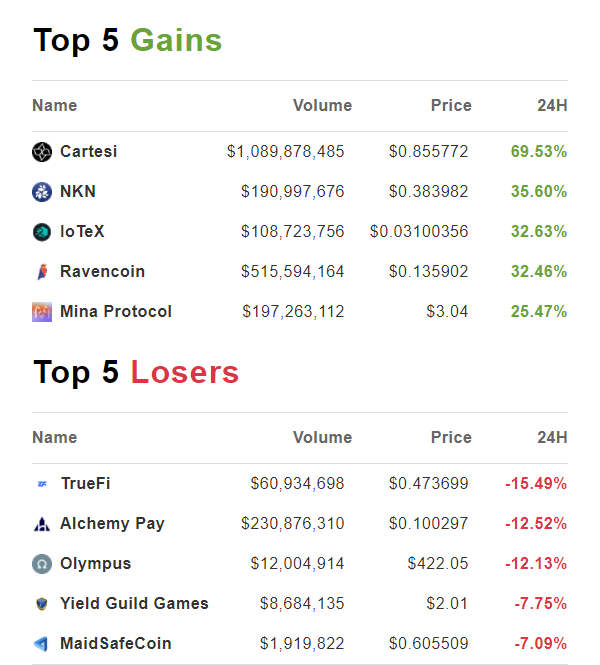Screen dimensions: 600x665
Task: Sort losers by Name column header
Action: pyautogui.click(x=54, y=438)
